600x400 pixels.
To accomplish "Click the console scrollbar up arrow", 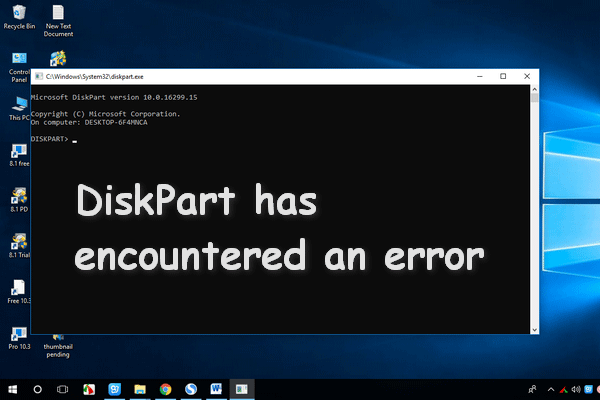I will [x=535, y=89].
